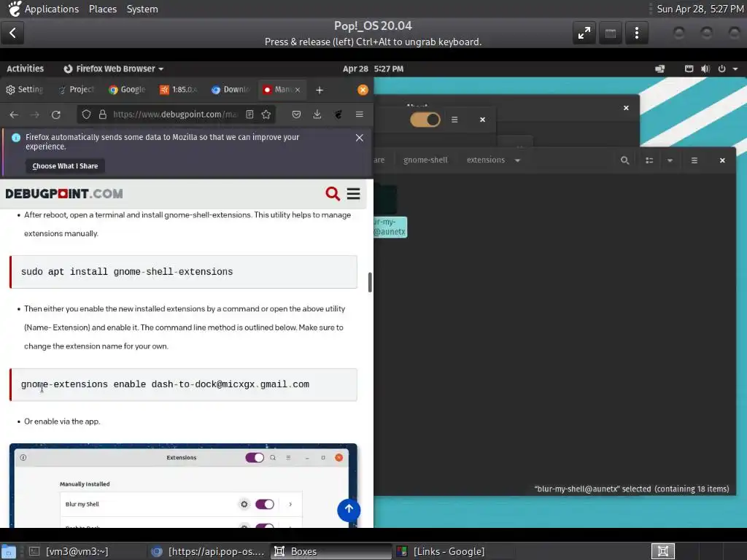Click the Firefox page vertical scrollbar
This screenshot has height=560, width=747.
point(370,282)
